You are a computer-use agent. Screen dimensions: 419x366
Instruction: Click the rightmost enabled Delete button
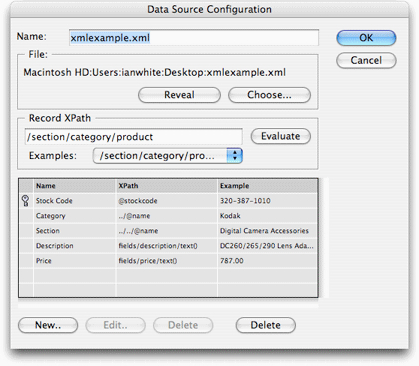click(265, 325)
